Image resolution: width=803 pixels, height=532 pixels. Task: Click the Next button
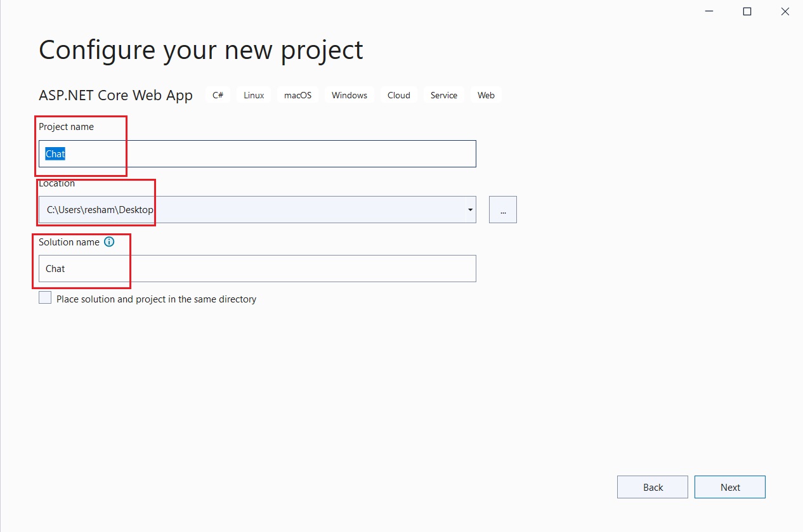pos(730,487)
